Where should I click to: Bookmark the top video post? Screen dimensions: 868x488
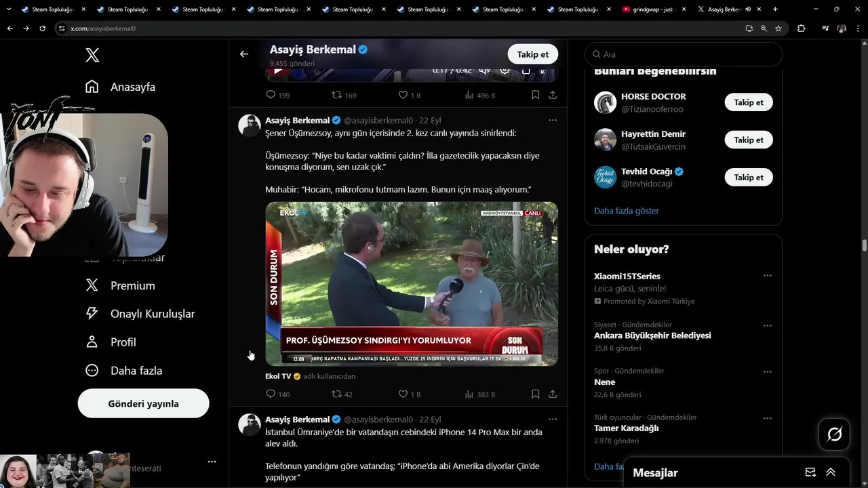click(535, 95)
